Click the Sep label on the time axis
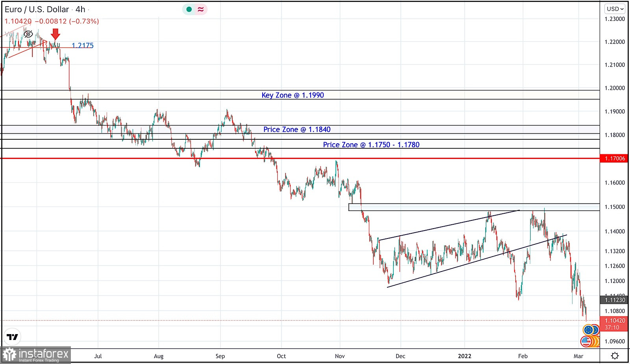Image resolution: width=630 pixels, height=364 pixels. click(x=220, y=356)
